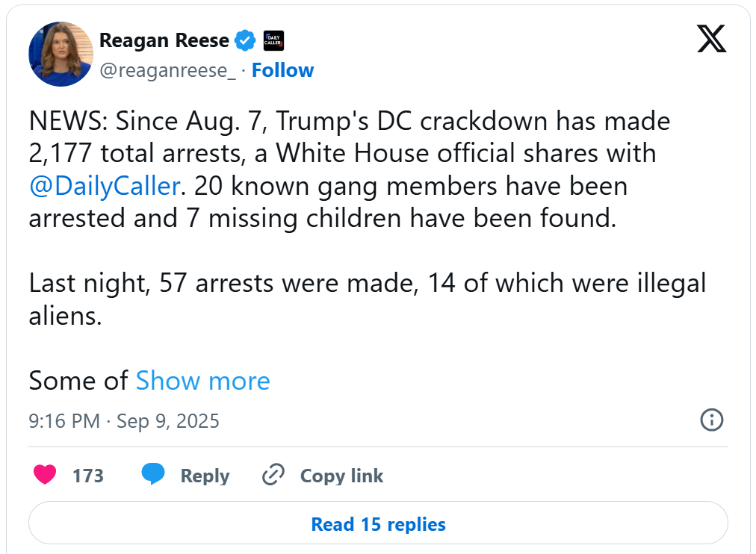Open the Reagan Reese display name link
The height and width of the screenshot is (554, 756).
pos(164,40)
